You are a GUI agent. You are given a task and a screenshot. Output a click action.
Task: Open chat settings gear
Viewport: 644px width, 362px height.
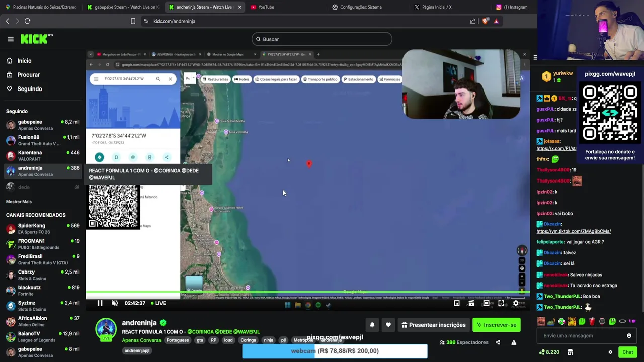(x=610, y=352)
